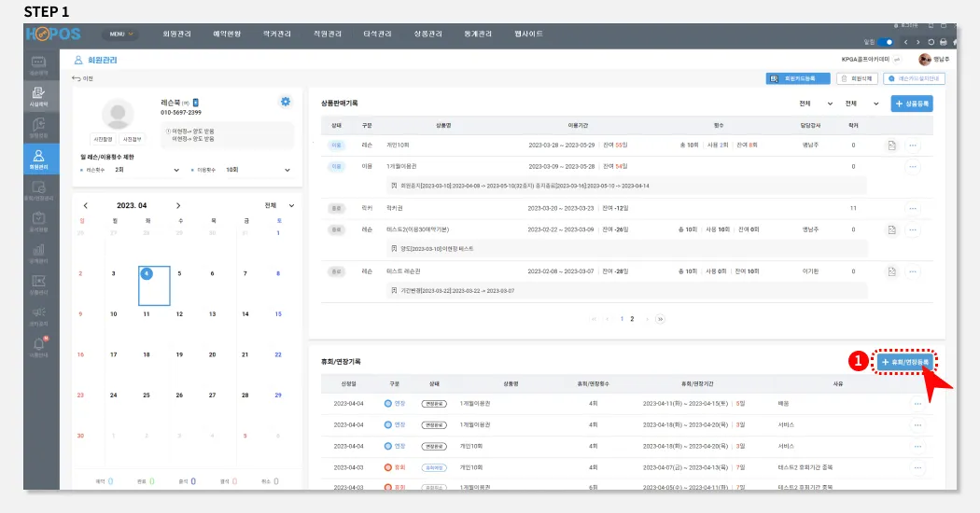Screen dimensions: 980x513
Task: Open the member settings gear icon
Action: pyautogui.click(x=285, y=102)
